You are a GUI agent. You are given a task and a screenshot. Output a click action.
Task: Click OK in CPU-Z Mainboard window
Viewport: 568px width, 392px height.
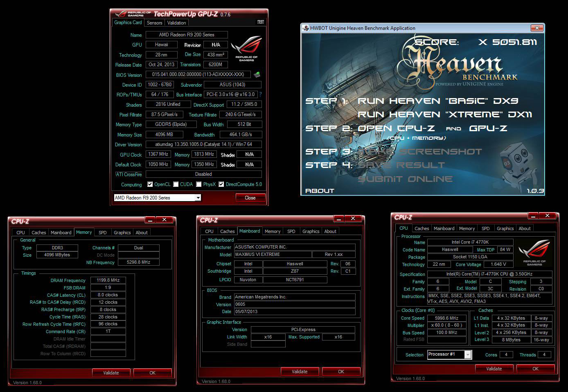click(x=341, y=372)
